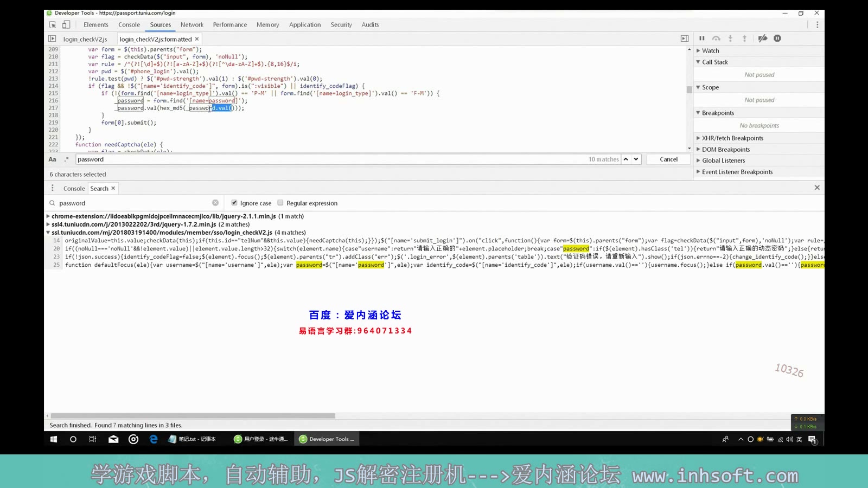Open Task View on taskbar
Screen dimensions: 868x488
point(93,439)
